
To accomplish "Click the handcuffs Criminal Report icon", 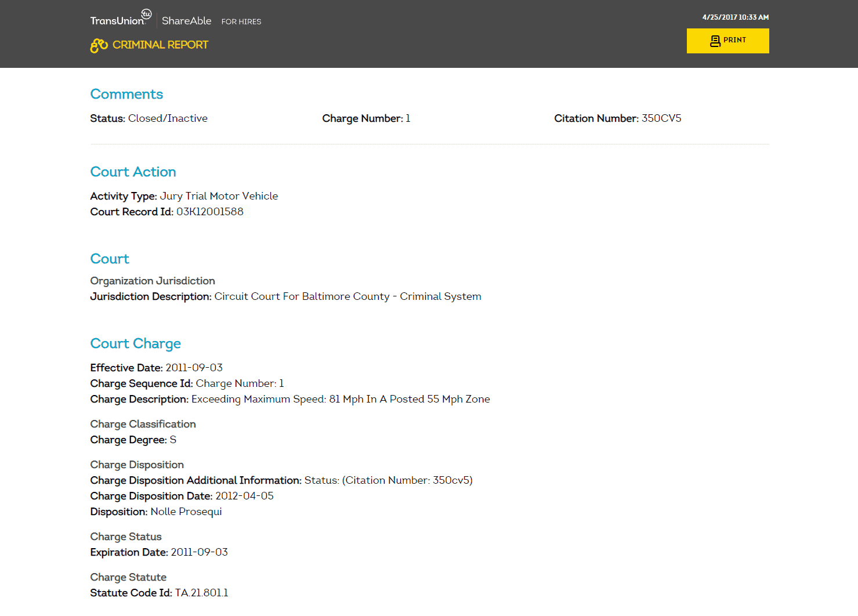I will [99, 45].
